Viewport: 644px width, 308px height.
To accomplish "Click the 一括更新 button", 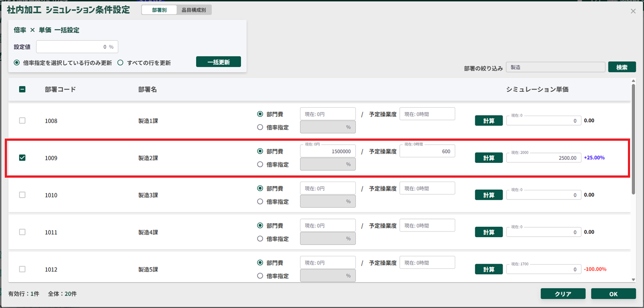I will click(218, 62).
